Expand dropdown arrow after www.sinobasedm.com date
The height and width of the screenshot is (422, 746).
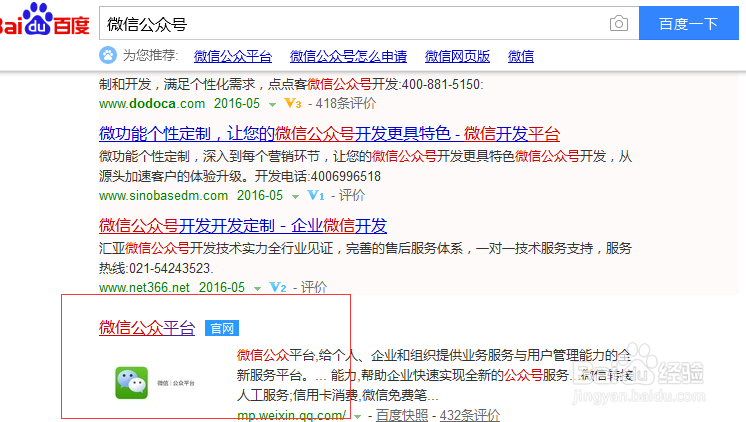(295, 196)
